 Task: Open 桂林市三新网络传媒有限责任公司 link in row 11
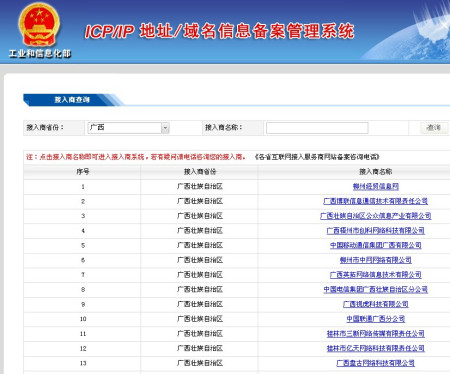(x=376, y=333)
